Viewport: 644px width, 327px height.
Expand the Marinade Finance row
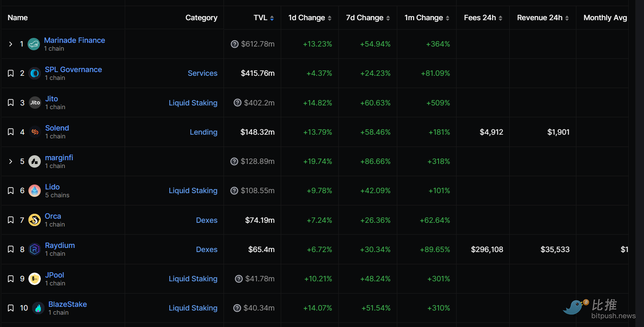click(x=11, y=44)
